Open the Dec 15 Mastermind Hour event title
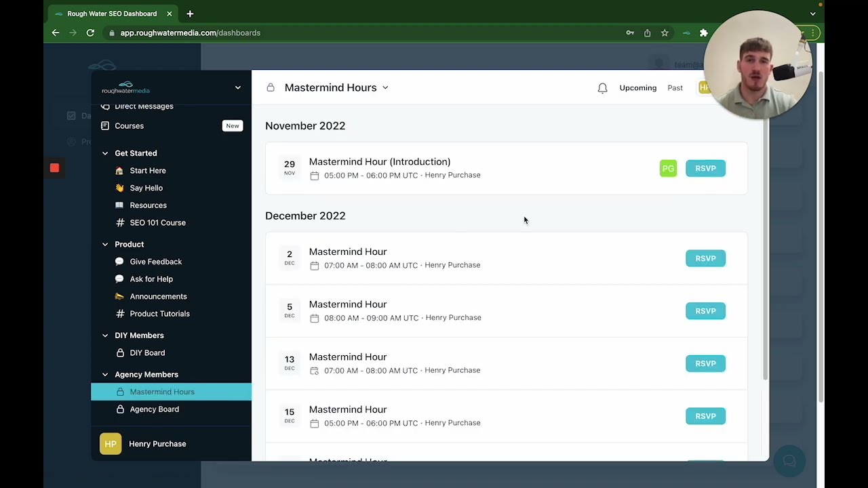The width and height of the screenshot is (868, 488). tap(348, 410)
